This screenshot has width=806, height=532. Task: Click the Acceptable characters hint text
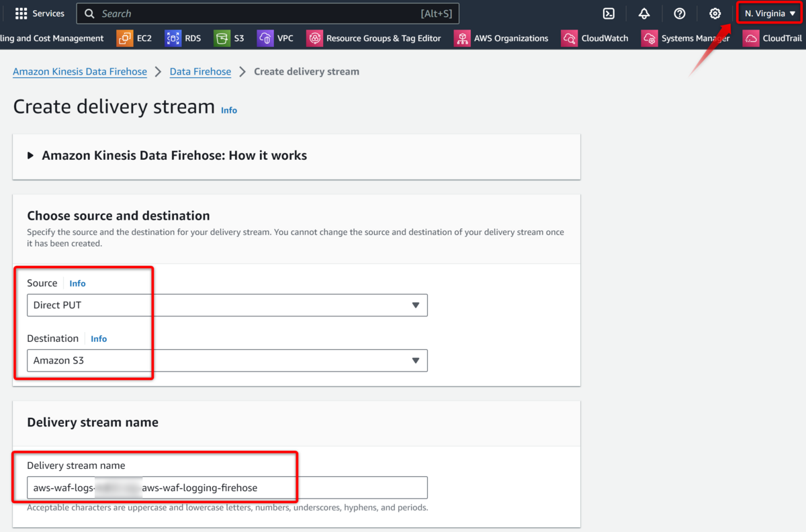(x=228, y=508)
